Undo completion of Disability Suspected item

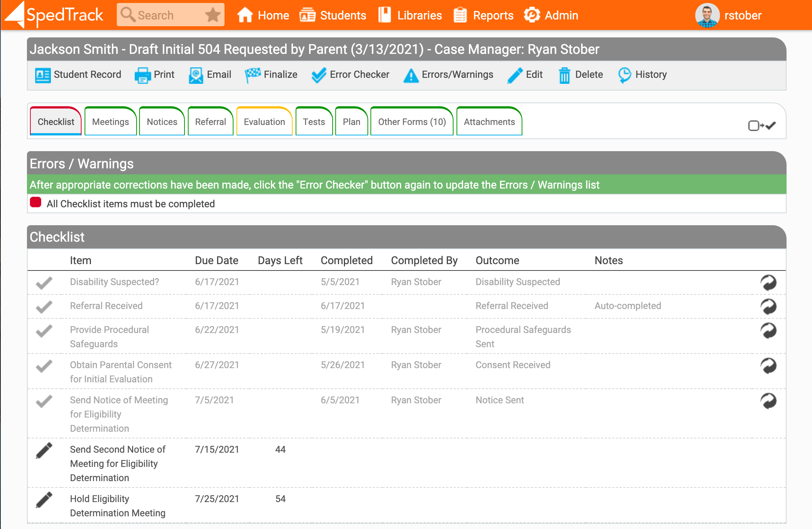tap(768, 282)
